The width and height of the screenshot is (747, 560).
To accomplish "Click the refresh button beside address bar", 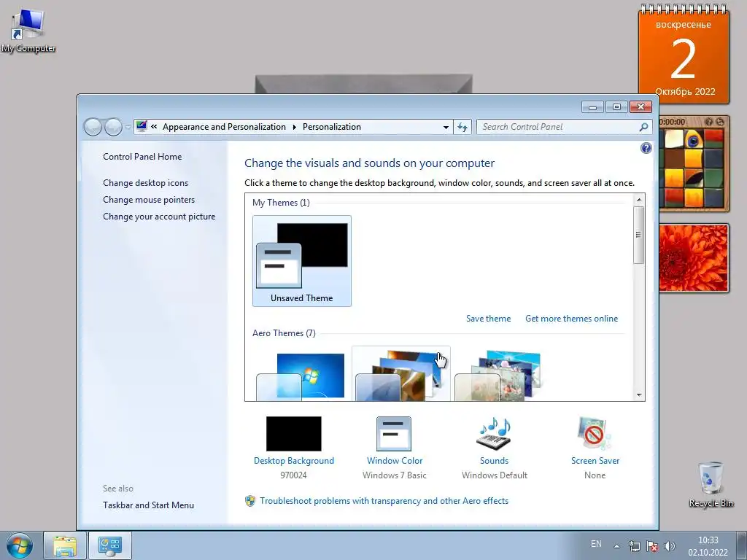I will 462,127.
